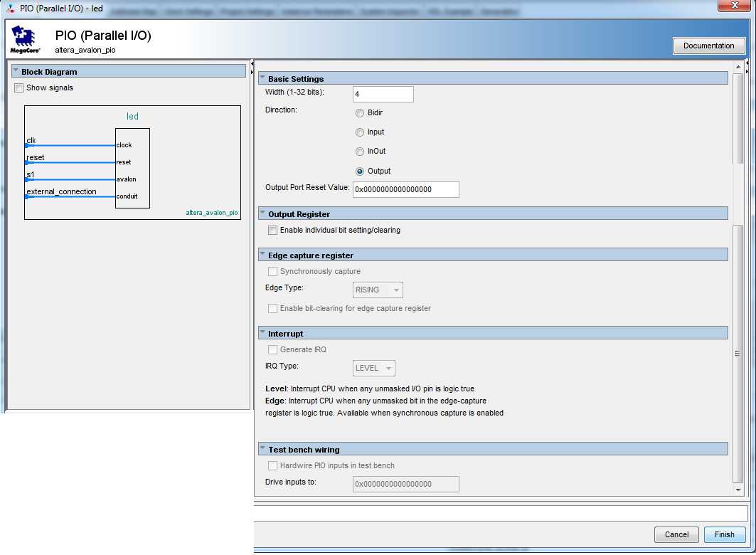Click the Finish button
This screenshot has height=555, width=756.
724,534
